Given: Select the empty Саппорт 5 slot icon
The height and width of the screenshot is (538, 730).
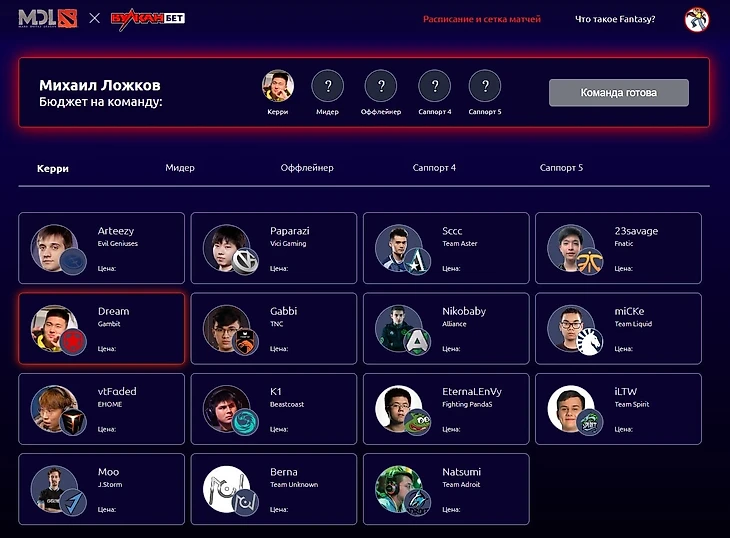Looking at the screenshot, I should tap(485, 86).
